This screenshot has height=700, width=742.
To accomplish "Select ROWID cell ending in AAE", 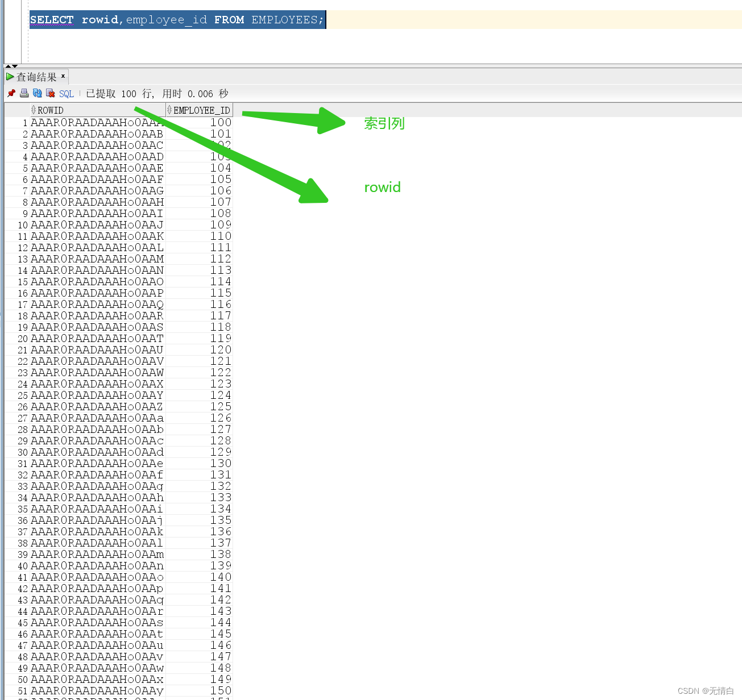I will (x=97, y=168).
